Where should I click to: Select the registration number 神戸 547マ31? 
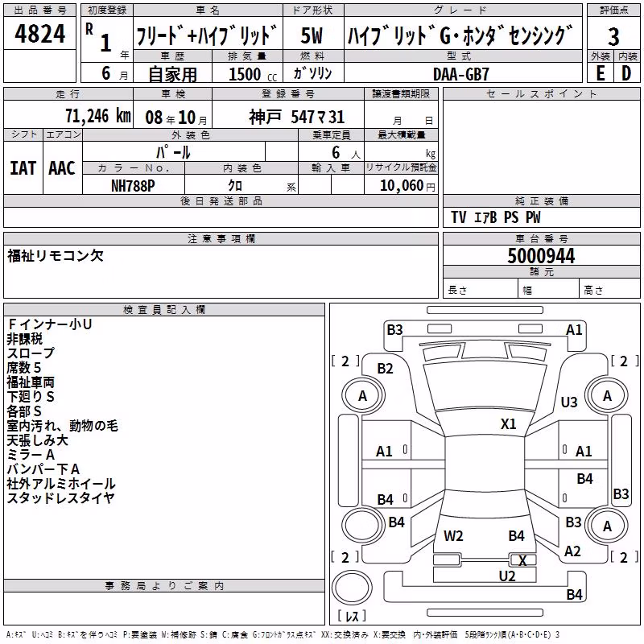(296, 117)
